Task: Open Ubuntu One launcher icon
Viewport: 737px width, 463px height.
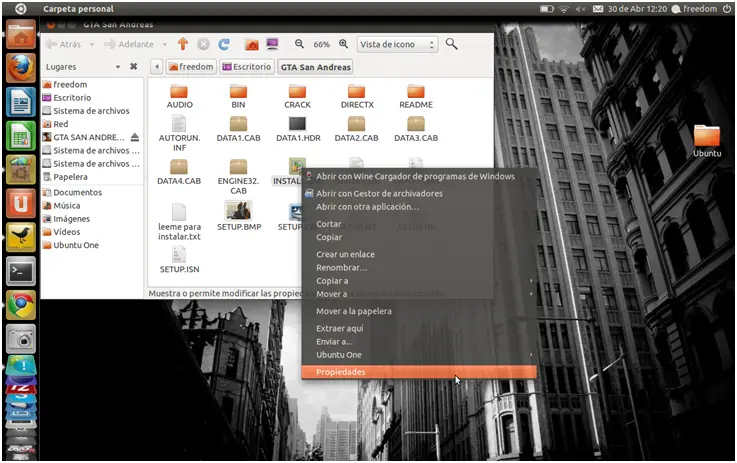Action: point(21,204)
